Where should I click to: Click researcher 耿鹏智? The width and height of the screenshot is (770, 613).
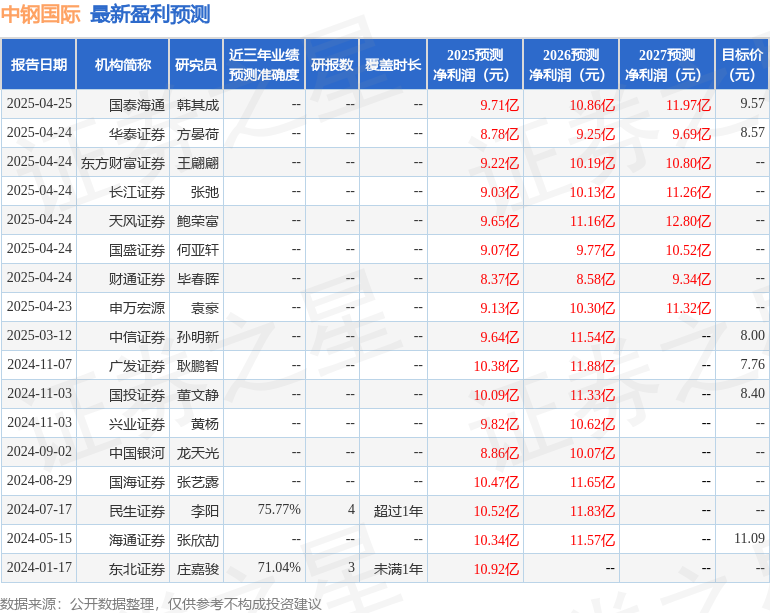point(197,366)
